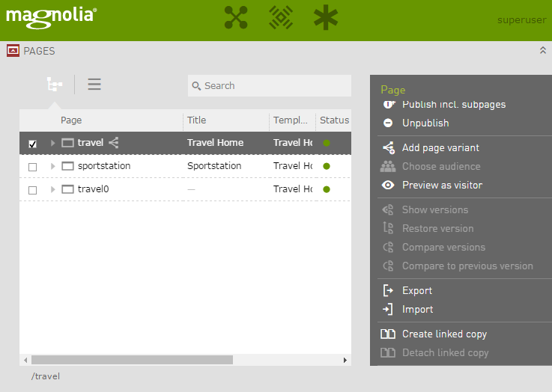Click green status dot of travel
The width and height of the screenshot is (552, 392).
click(x=327, y=143)
